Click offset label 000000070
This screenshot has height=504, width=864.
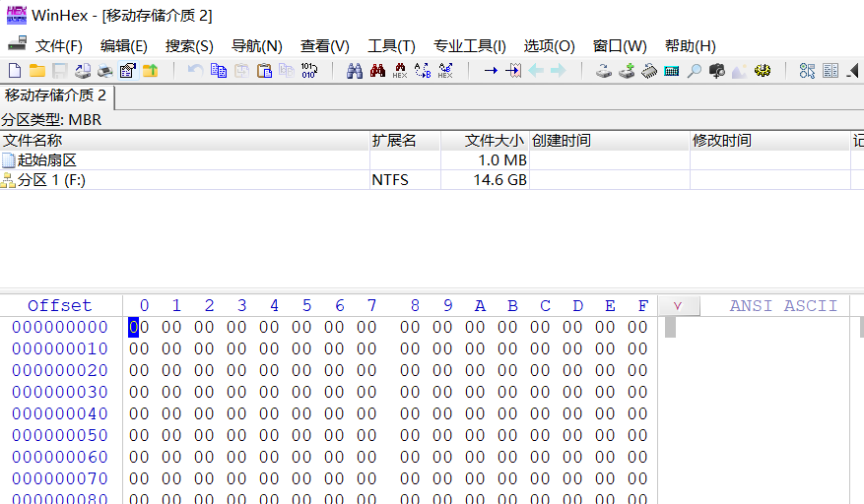(x=59, y=478)
